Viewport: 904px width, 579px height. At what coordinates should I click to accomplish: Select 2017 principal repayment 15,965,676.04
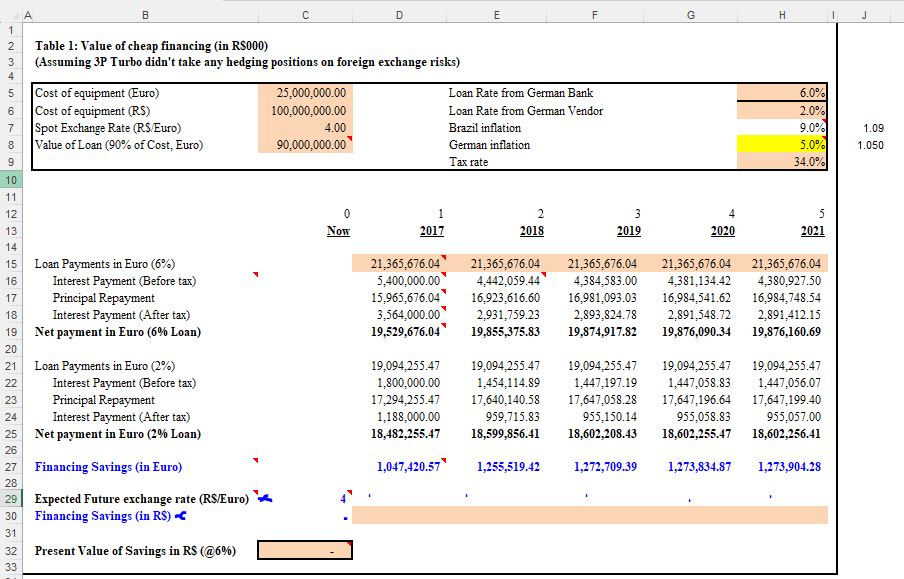click(x=399, y=298)
